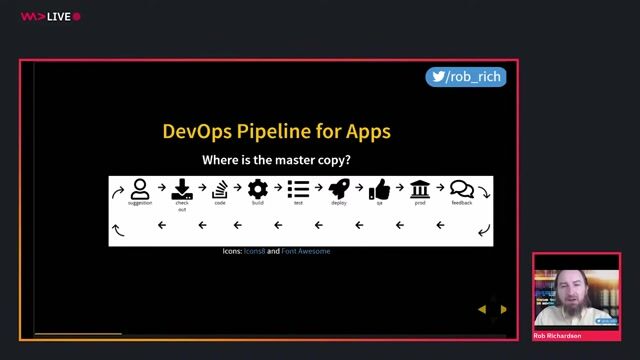Click the suggestion person icon
Image resolution: width=640 pixels, height=360 pixels.
pyautogui.click(x=140, y=189)
